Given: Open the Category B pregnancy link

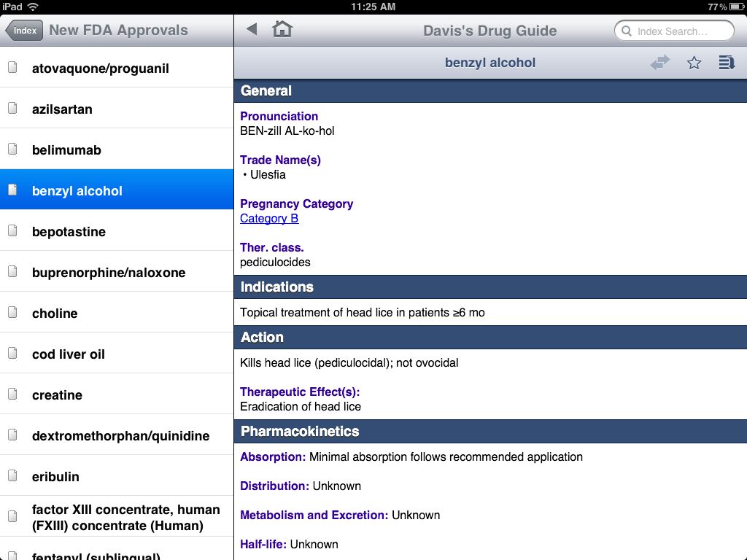Looking at the screenshot, I should point(269,219).
